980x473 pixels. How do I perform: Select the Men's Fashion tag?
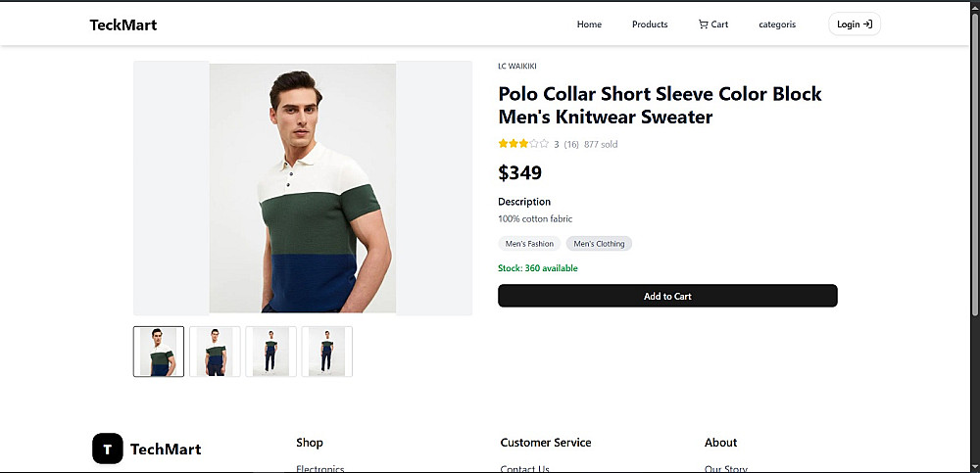click(529, 244)
